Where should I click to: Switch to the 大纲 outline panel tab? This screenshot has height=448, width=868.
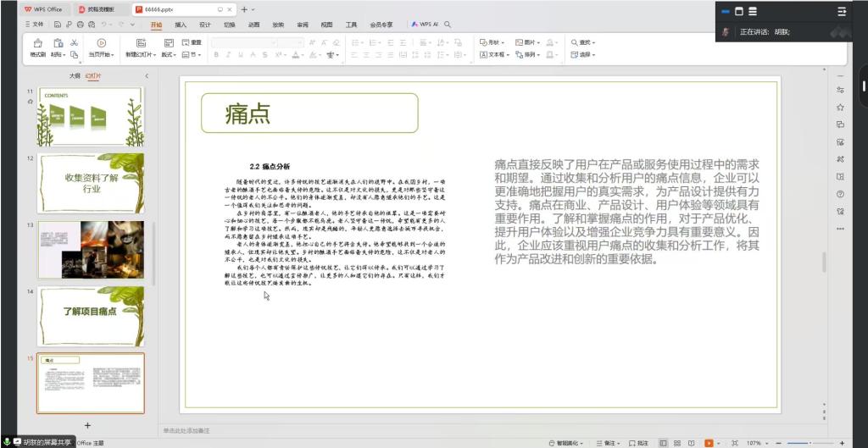(75, 75)
